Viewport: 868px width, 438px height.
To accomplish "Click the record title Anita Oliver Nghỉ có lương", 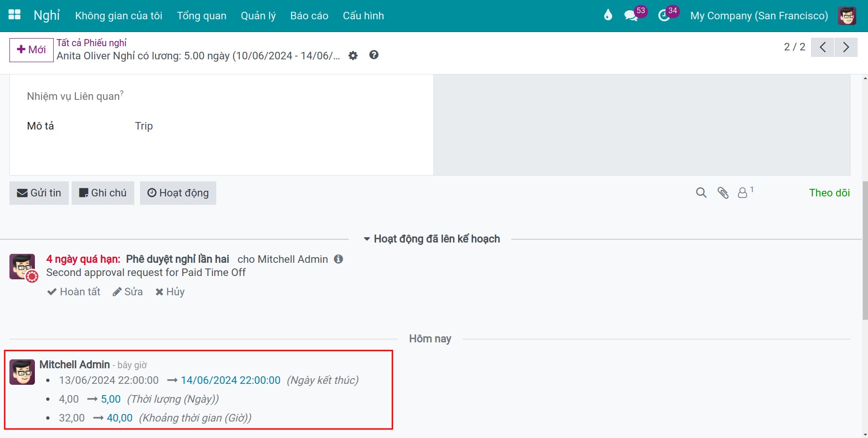I will [x=198, y=56].
